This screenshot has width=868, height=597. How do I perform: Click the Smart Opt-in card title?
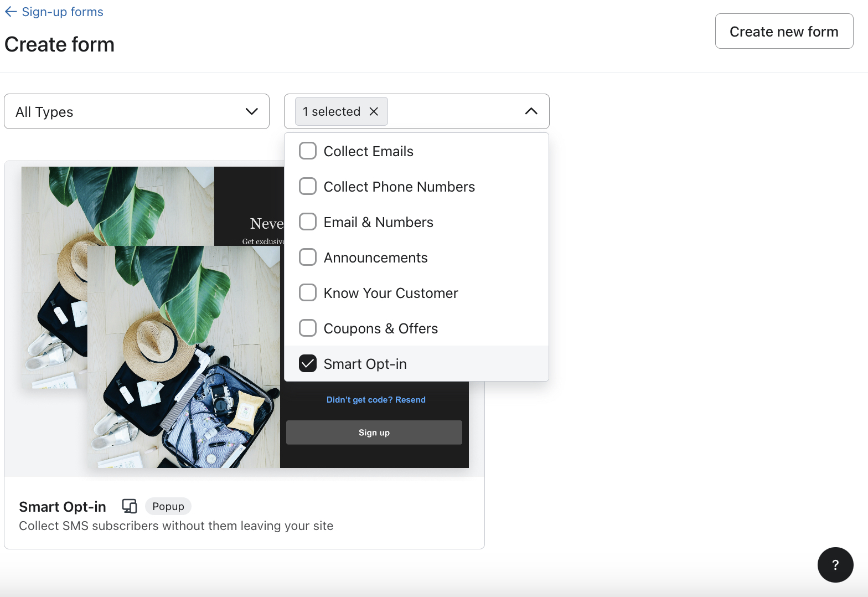tap(63, 507)
